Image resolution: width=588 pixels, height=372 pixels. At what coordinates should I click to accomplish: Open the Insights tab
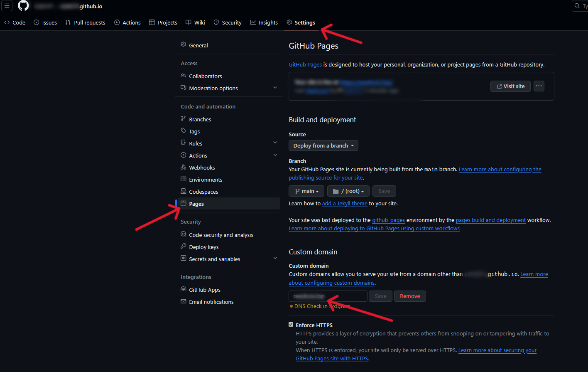264,22
